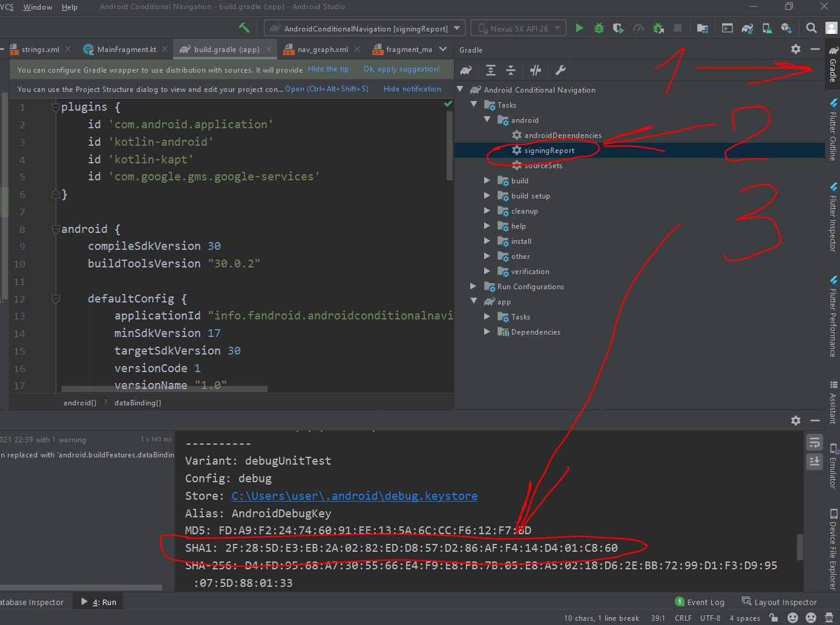
Task: Expand the verification tasks folder
Action: 487,271
